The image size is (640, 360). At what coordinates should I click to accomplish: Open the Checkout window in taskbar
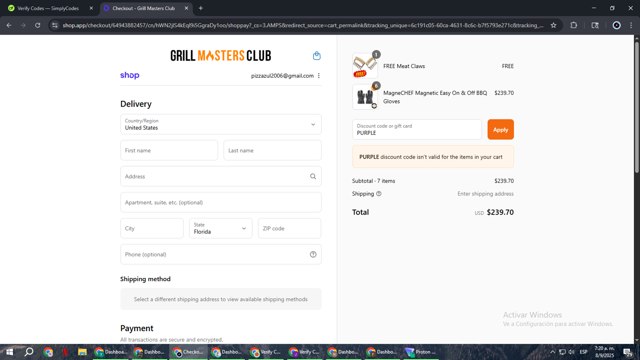coord(188,352)
